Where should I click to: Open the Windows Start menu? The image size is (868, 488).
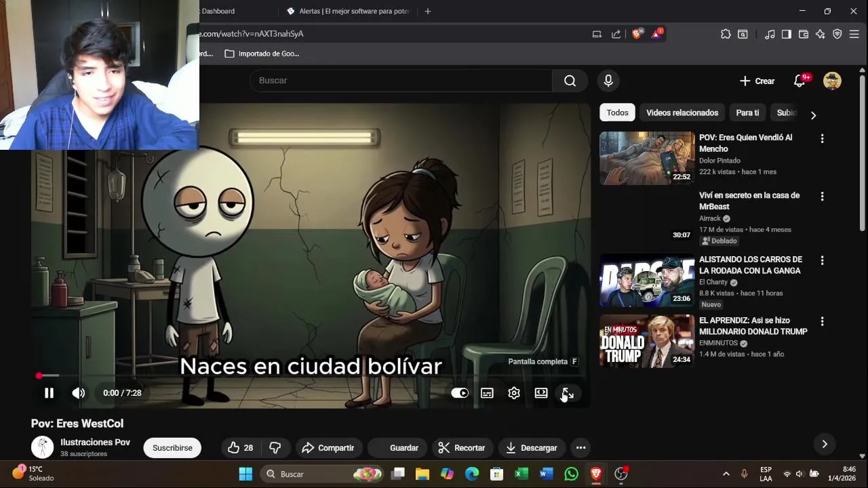pyautogui.click(x=245, y=474)
